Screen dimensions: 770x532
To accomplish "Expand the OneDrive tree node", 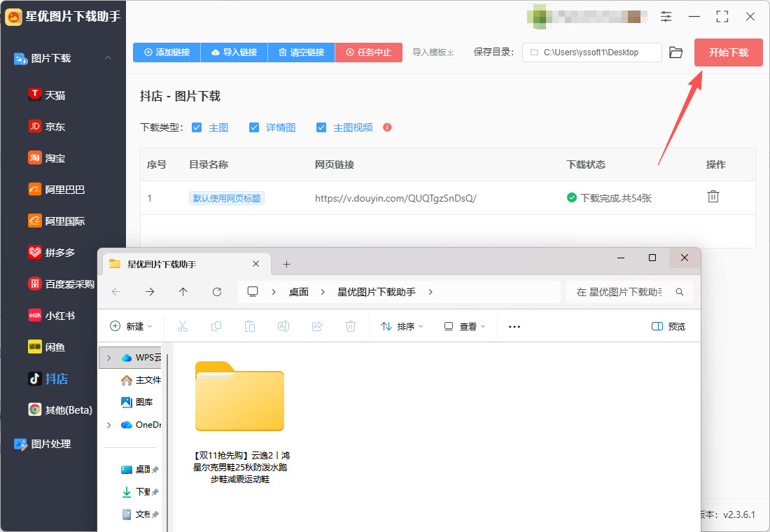I will (x=109, y=424).
